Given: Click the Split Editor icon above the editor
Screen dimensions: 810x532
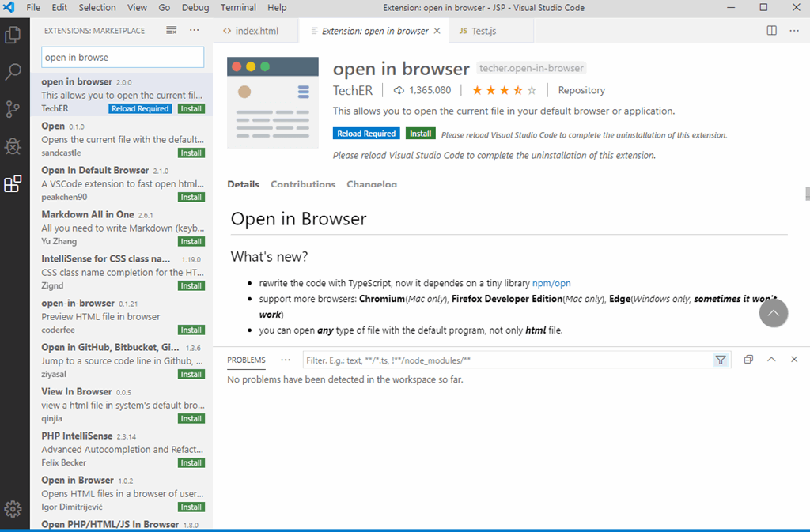Looking at the screenshot, I should pos(771,30).
